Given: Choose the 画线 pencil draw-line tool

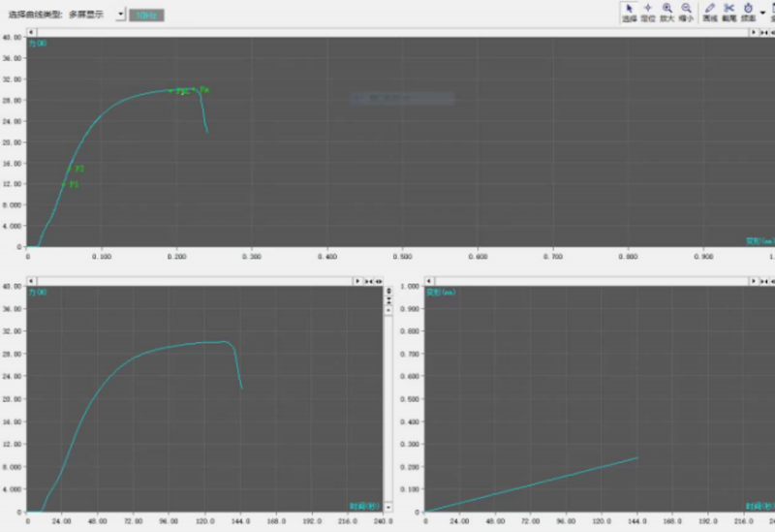Looking at the screenshot, I should pyautogui.click(x=710, y=12).
